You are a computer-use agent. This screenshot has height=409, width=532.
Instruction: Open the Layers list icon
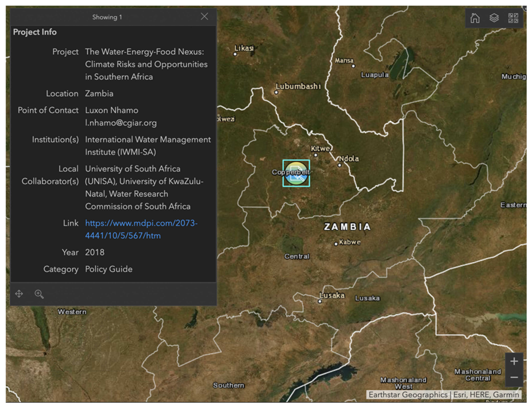[494, 18]
